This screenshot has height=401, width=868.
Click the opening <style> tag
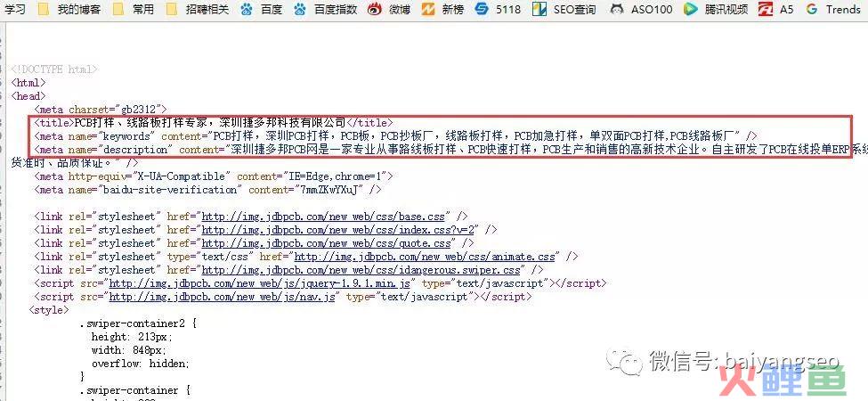[49, 310]
